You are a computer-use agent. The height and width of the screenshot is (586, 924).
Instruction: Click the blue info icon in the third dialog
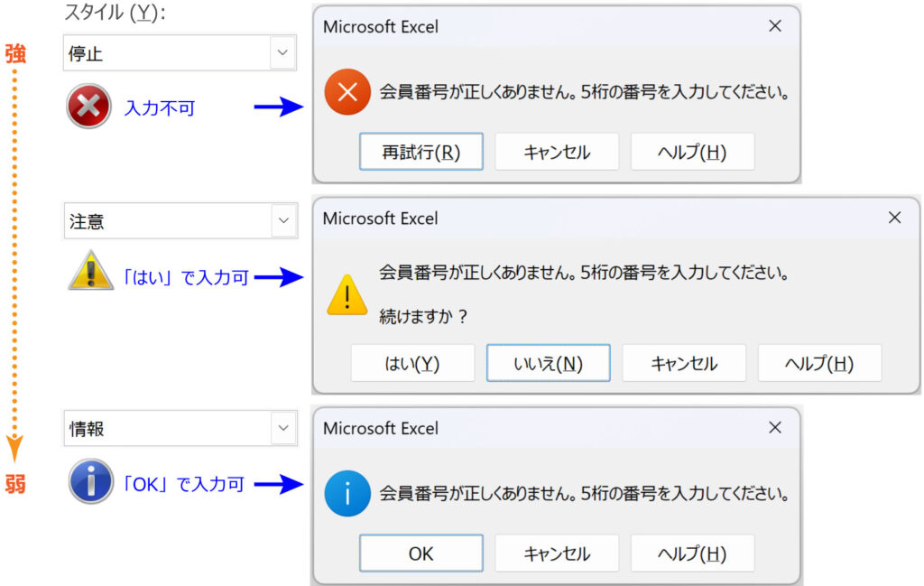347,493
